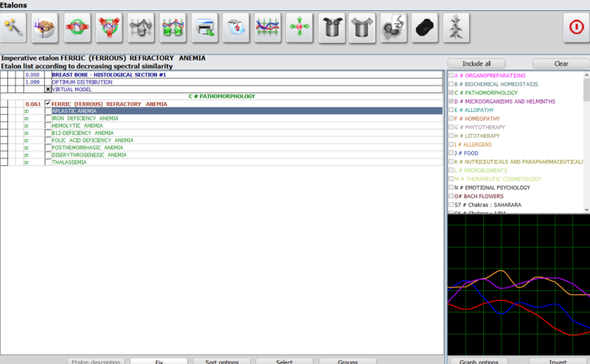The height and width of the screenshot is (364, 590).
Task: Enable the J # Food group checkbox
Action: tap(451, 153)
